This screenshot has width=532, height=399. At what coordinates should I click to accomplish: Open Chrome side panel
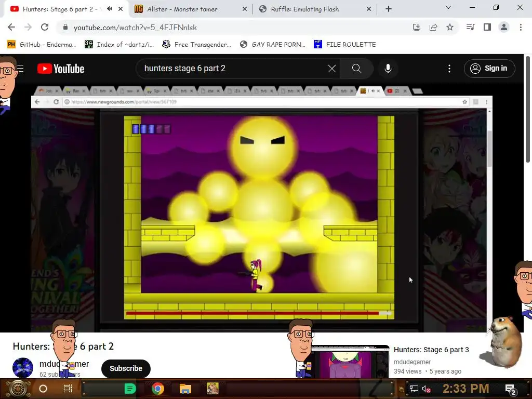tap(487, 27)
